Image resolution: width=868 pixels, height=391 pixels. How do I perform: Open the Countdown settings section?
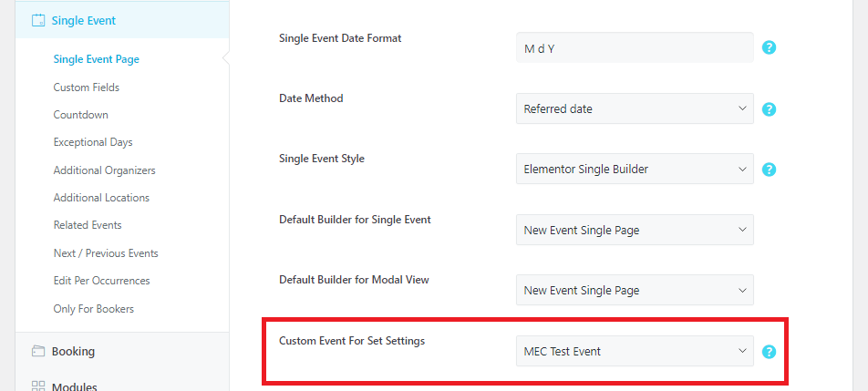81,115
